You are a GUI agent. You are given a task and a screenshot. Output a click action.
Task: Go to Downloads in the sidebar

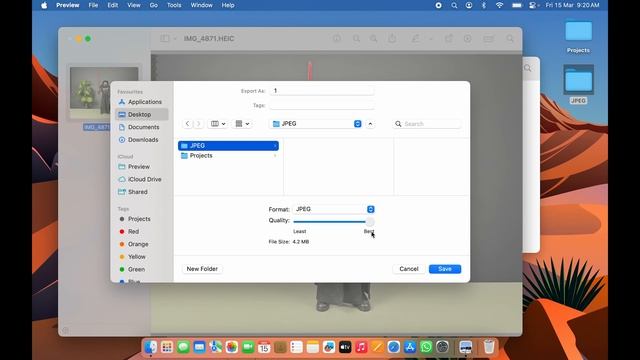(139, 140)
